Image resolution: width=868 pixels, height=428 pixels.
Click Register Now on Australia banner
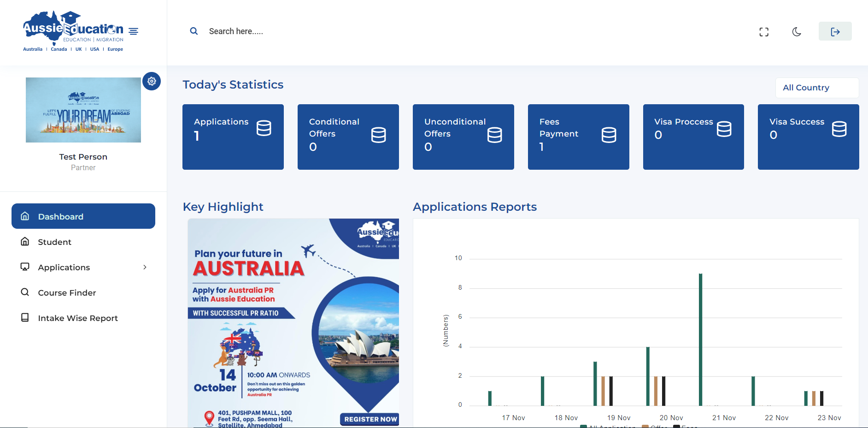coord(370,419)
